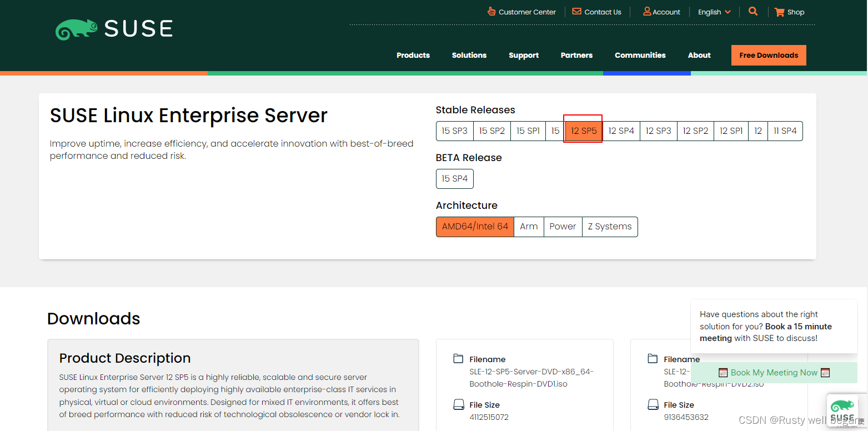Open the Products menu

tap(413, 55)
